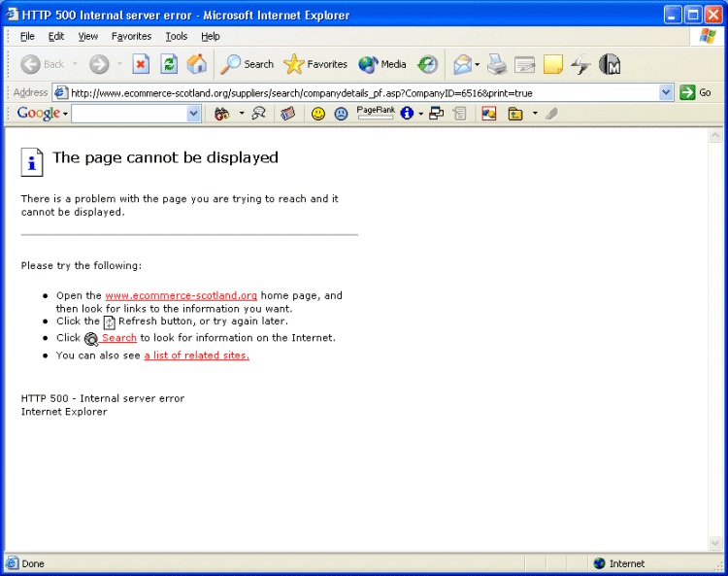
Task: Vote with the unhappy blue face
Action: (342, 114)
